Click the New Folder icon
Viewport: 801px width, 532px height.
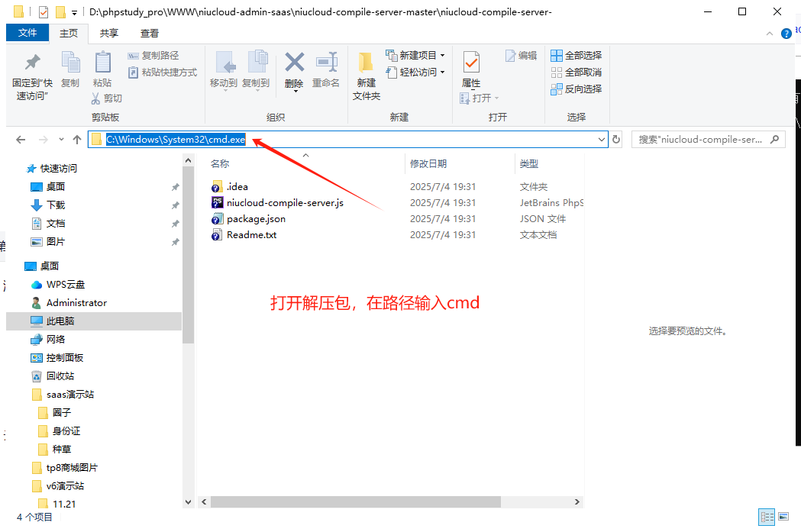[366, 63]
